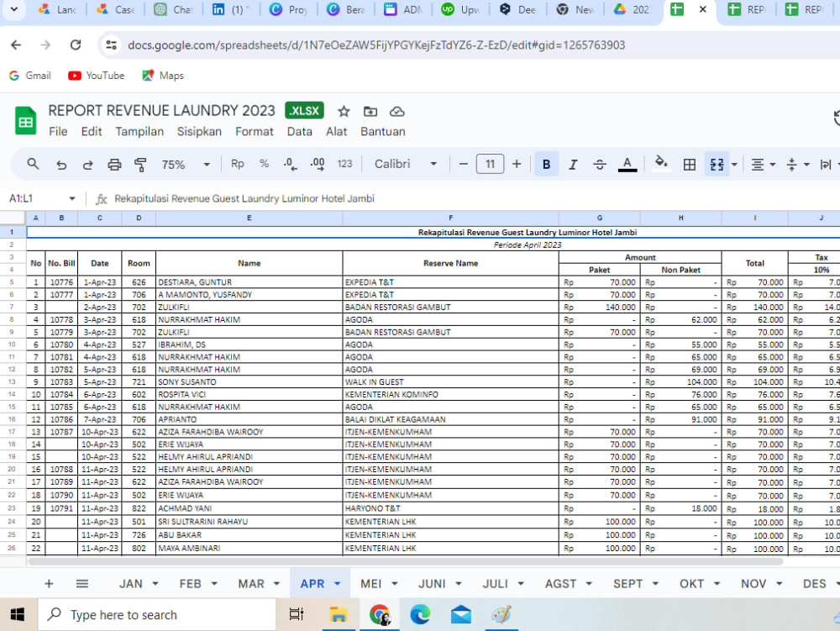Open the 123 number format options
Image resolution: width=840 pixels, height=631 pixels.
[344, 164]
